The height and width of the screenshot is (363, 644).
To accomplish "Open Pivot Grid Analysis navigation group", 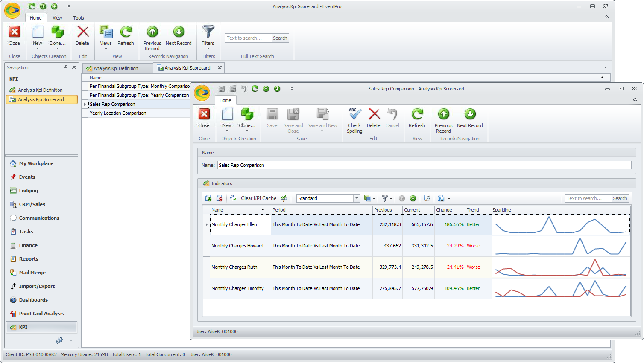I will tap(41, 314).
